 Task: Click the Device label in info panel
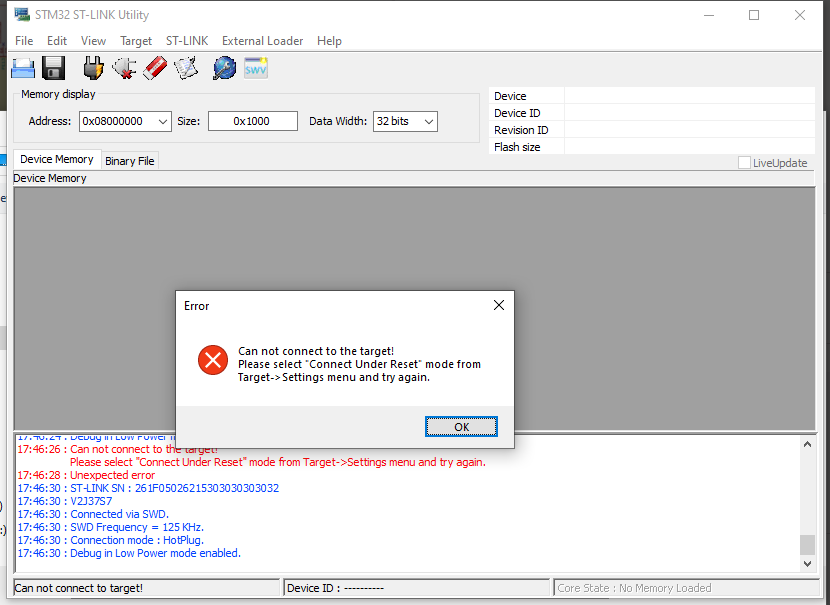tap(510, 96)
